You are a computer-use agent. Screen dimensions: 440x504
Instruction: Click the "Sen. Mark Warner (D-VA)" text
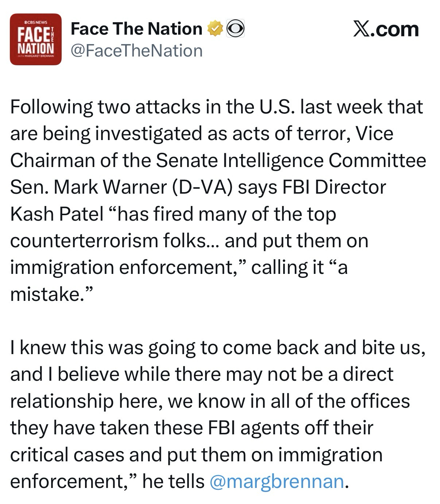click(121, 187)
